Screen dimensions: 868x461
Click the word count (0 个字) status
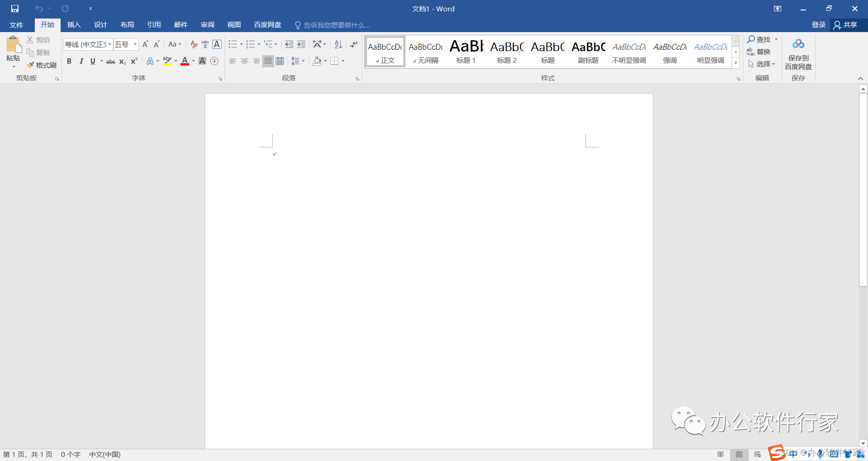(71, 454)
